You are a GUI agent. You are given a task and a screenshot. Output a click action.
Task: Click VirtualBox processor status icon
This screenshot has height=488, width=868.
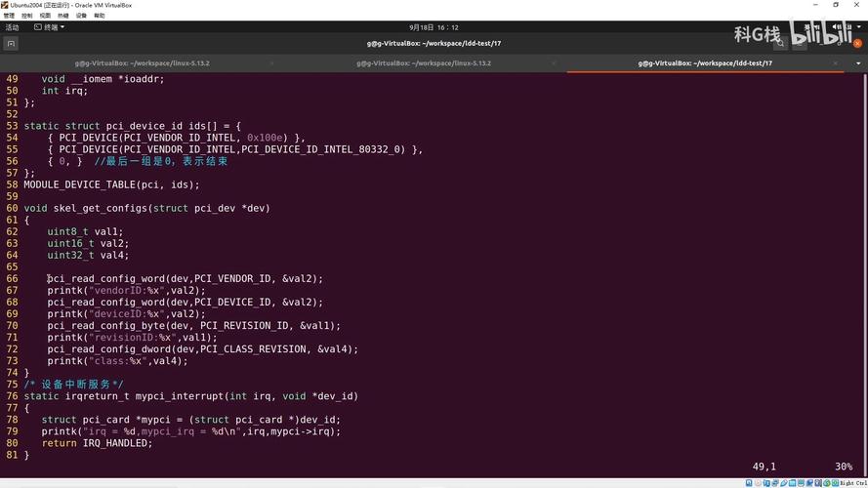pyautogui.click(x=818, y=483)
